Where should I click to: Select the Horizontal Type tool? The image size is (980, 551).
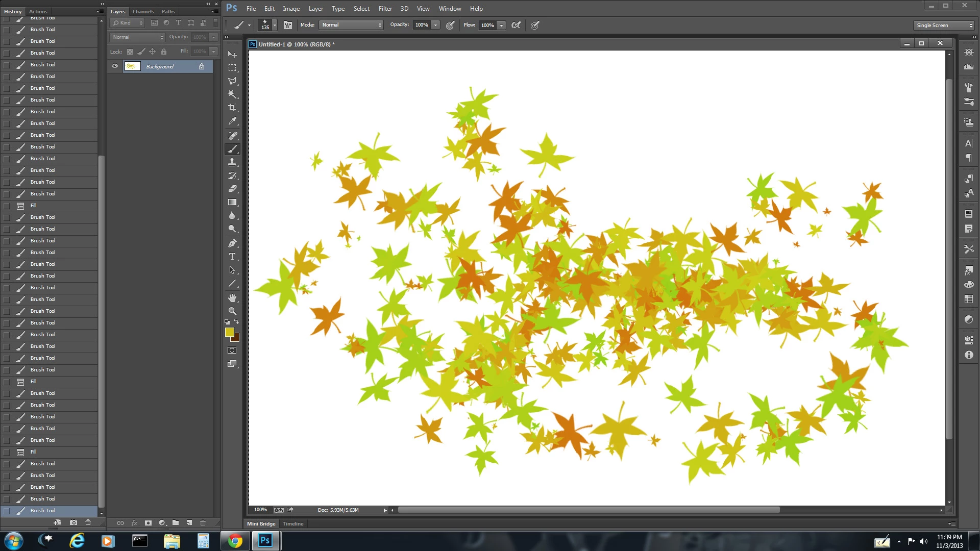232,257
